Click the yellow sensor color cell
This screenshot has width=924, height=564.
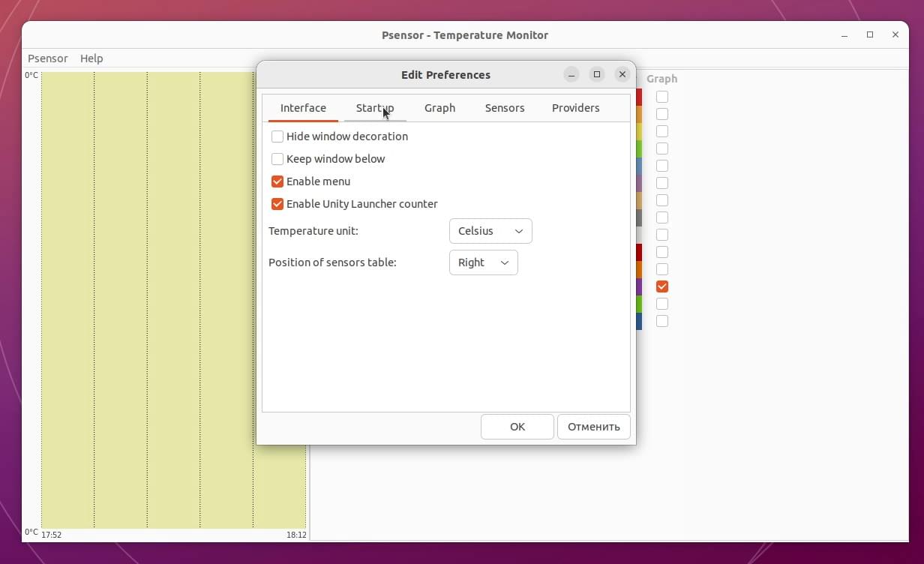pyautogui.click(x=639, y=131)
